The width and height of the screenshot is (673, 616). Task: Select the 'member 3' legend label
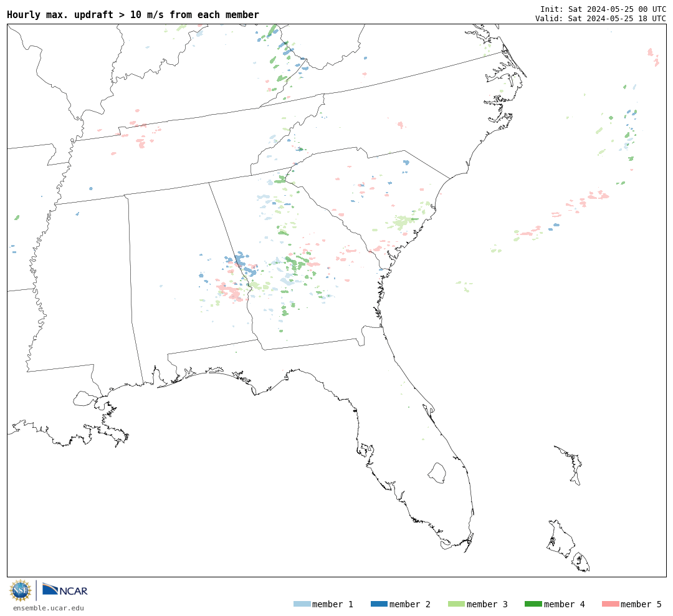(487, 604)
